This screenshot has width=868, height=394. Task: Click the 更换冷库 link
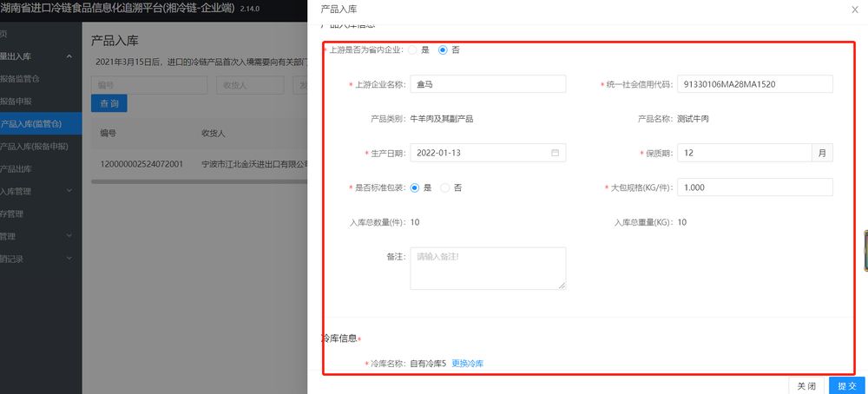pos(467,363)
